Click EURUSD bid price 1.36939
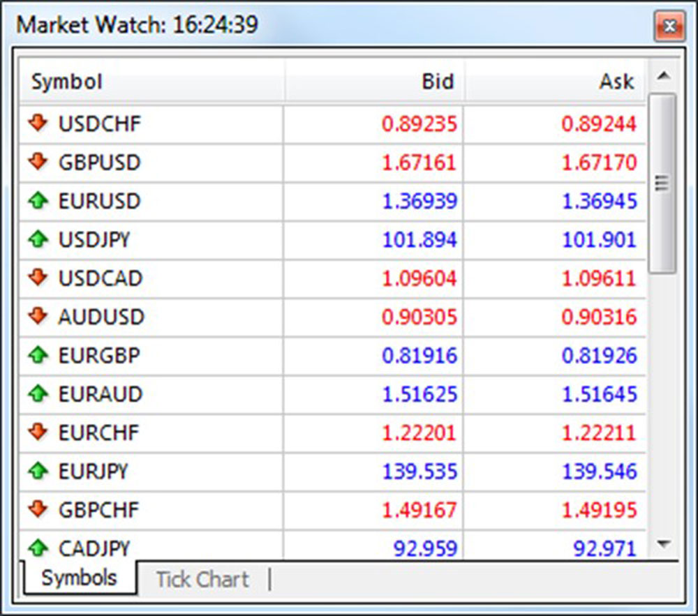Image resolution: width=698 pixels, height=616 pixels. pyautogui.click(x=419, y=202)
